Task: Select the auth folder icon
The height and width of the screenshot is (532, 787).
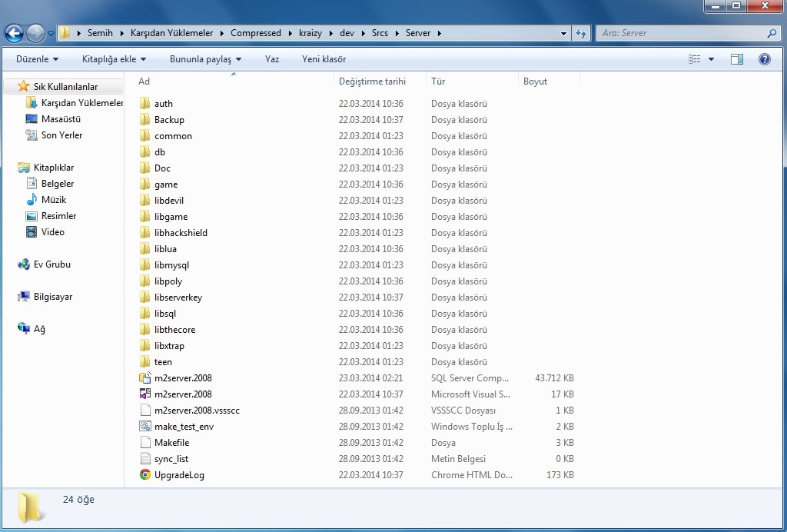Action: [x=145, y=103]
